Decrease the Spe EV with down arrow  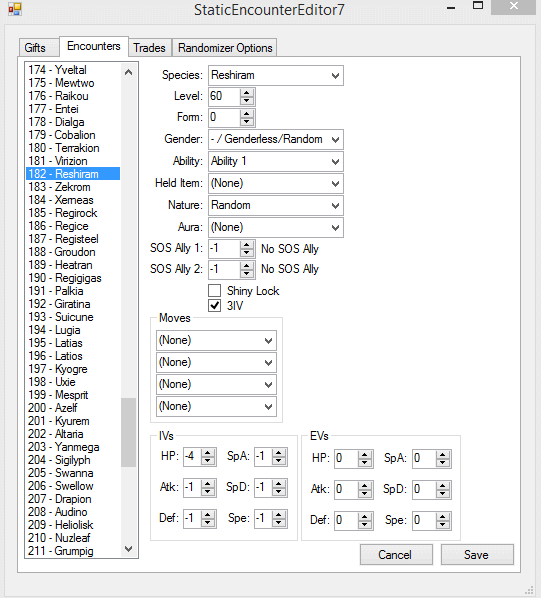[x=443, y=525]
